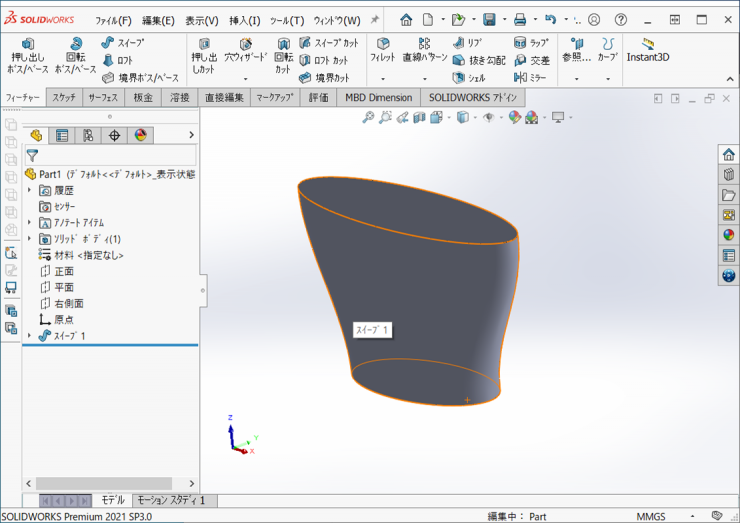Screen dimensions: 740x523
Task: Open the Appearances pane in the task pane
Action: click(729, 235)
